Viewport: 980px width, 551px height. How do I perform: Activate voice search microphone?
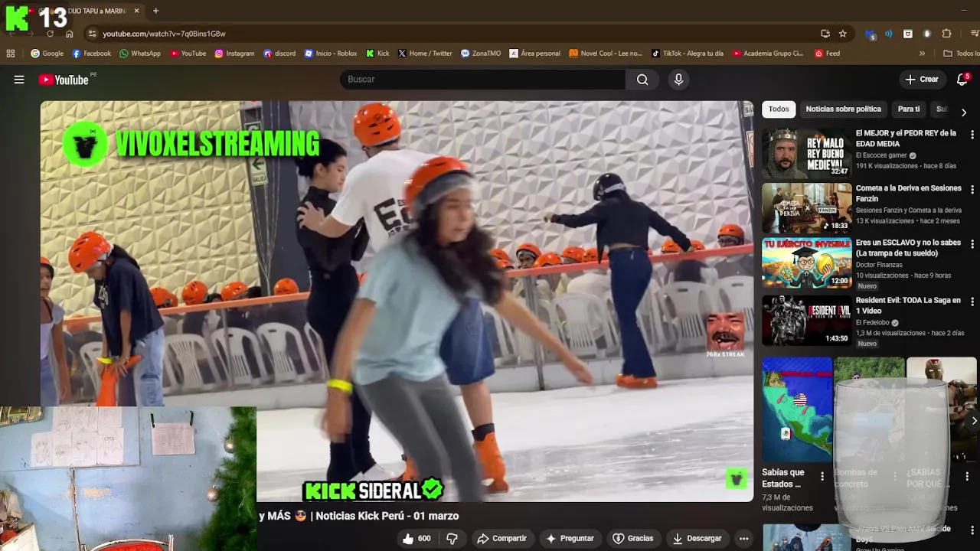678,80
